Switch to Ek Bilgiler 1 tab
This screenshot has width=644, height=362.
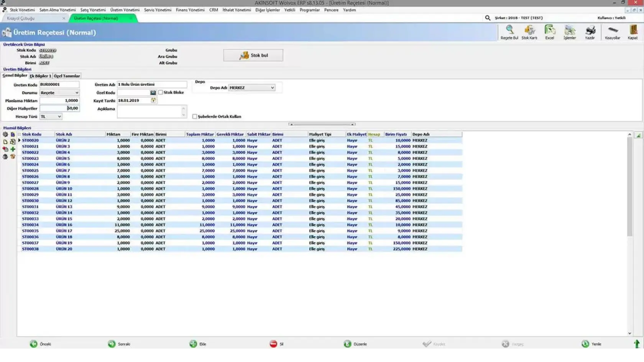[x=40, y=76]
